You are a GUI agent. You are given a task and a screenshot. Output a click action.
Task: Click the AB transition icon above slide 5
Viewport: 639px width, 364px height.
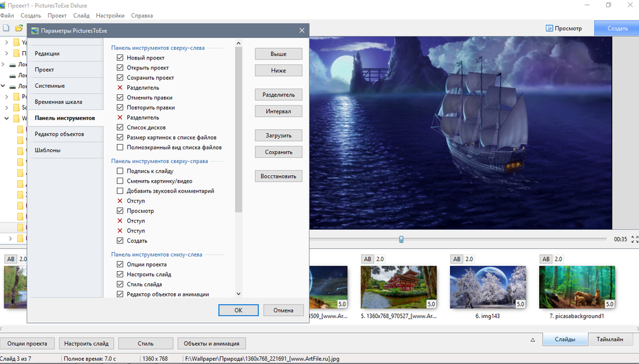coord(368,259)
